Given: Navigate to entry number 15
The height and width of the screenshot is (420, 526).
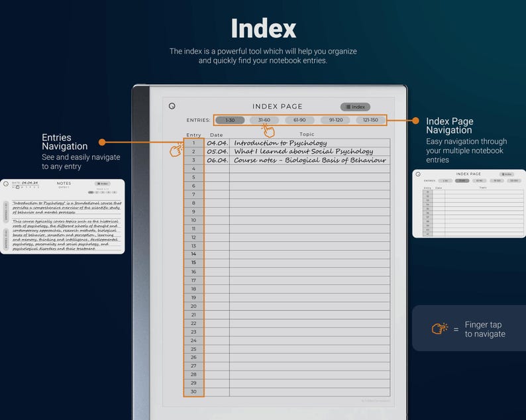Looking at the screenshot, I should pyautogui.click(x=193, y=263).
